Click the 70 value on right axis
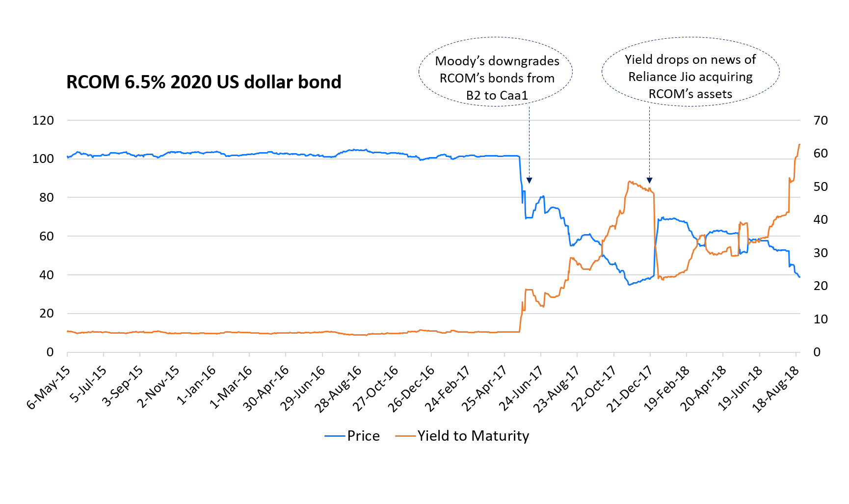849x504 pixels. pyautogui.click(x=820, y=120)
